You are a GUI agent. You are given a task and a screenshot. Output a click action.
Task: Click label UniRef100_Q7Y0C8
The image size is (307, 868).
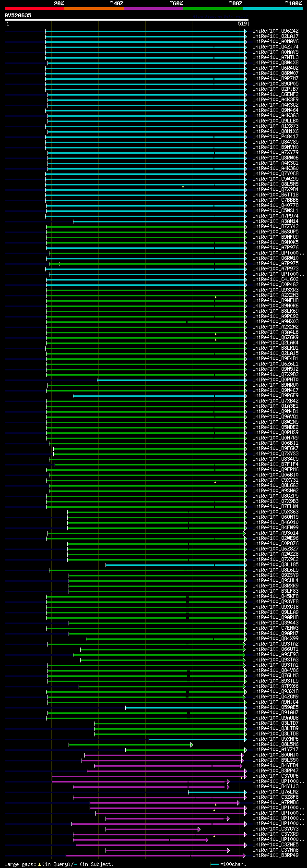point(275,174)
